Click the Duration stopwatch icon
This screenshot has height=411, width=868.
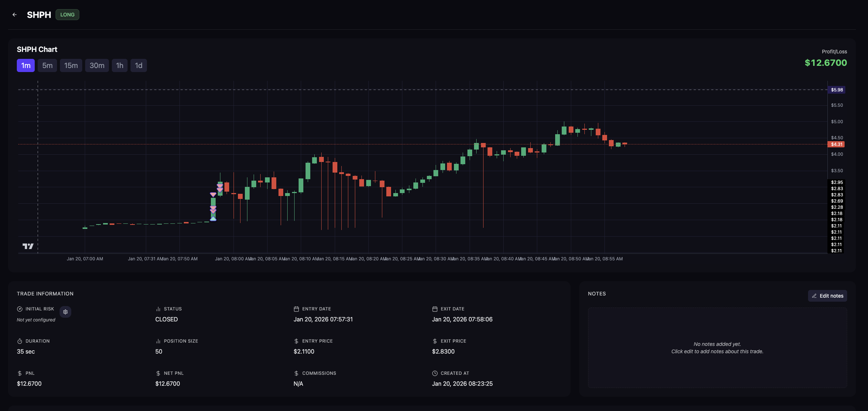[x=20, y=341]
